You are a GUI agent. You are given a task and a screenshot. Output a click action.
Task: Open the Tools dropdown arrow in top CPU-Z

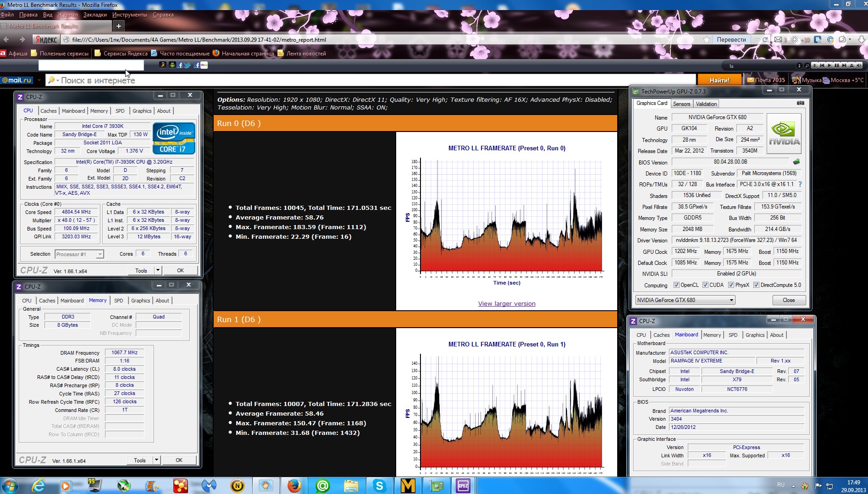point(158,270)
